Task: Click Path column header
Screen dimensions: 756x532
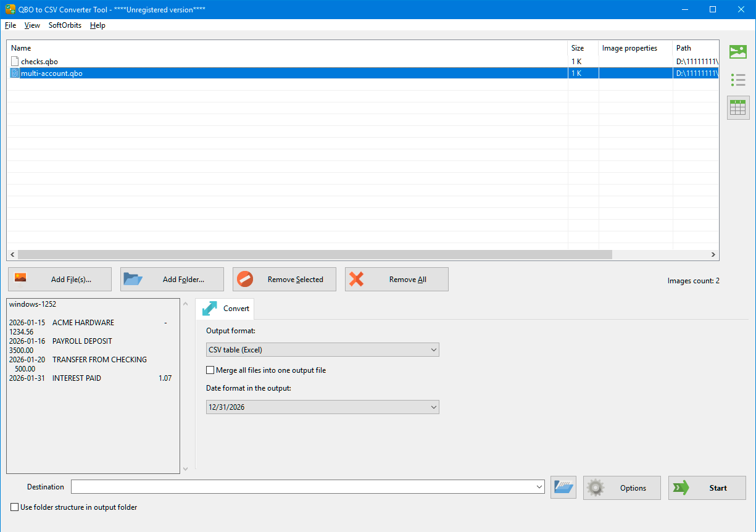Action: pos(696,48)
